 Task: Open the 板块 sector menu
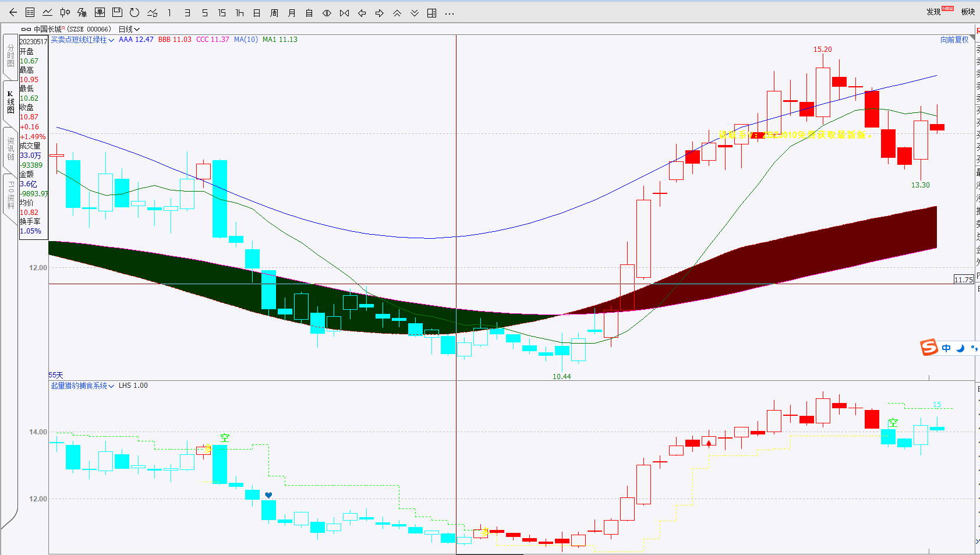[x=968, y=12]
